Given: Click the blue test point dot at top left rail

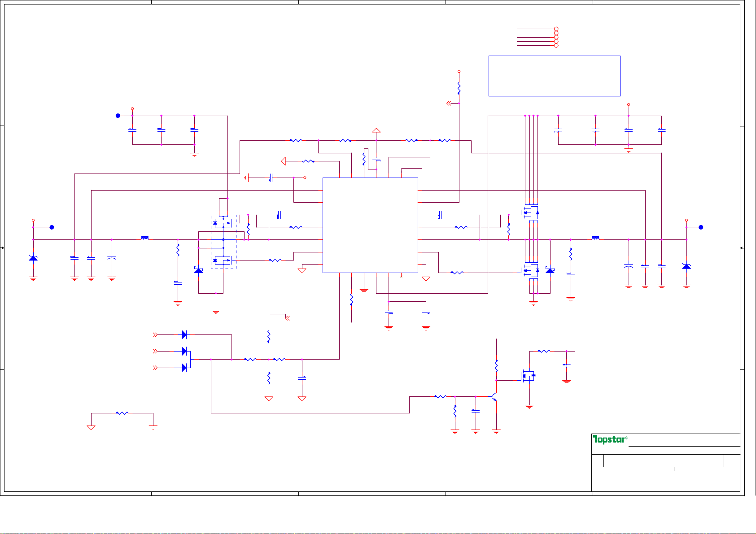Looking at the screenshot, I should pyautogui.click(x=118, y=116).
